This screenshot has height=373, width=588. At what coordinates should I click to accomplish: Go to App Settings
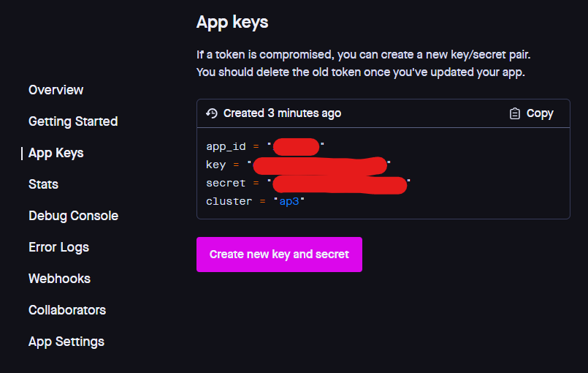66,342
